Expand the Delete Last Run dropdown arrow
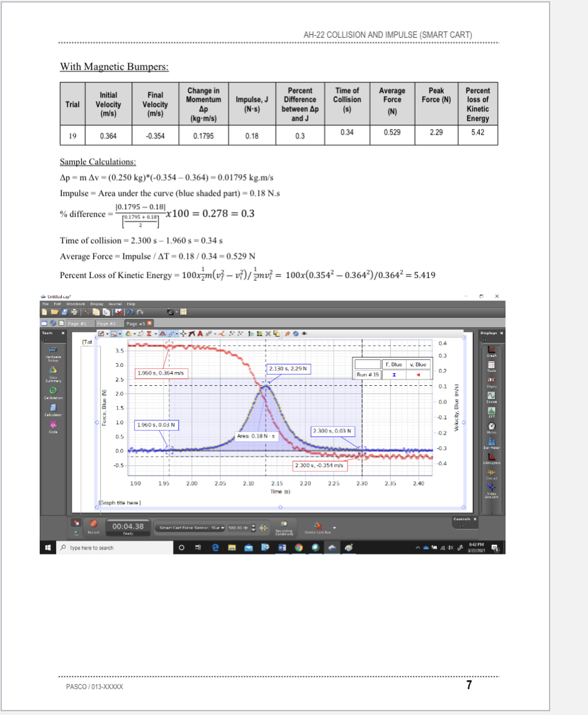Screen dimensions: 588x715 [x=335, y=527]
